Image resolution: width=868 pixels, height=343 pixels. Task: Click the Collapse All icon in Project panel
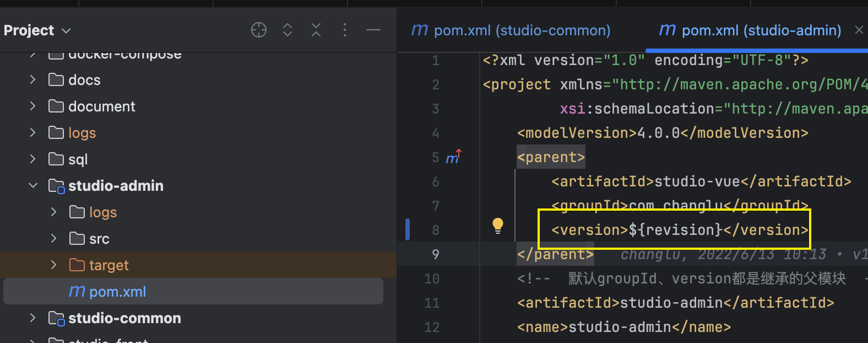point(316,30)
